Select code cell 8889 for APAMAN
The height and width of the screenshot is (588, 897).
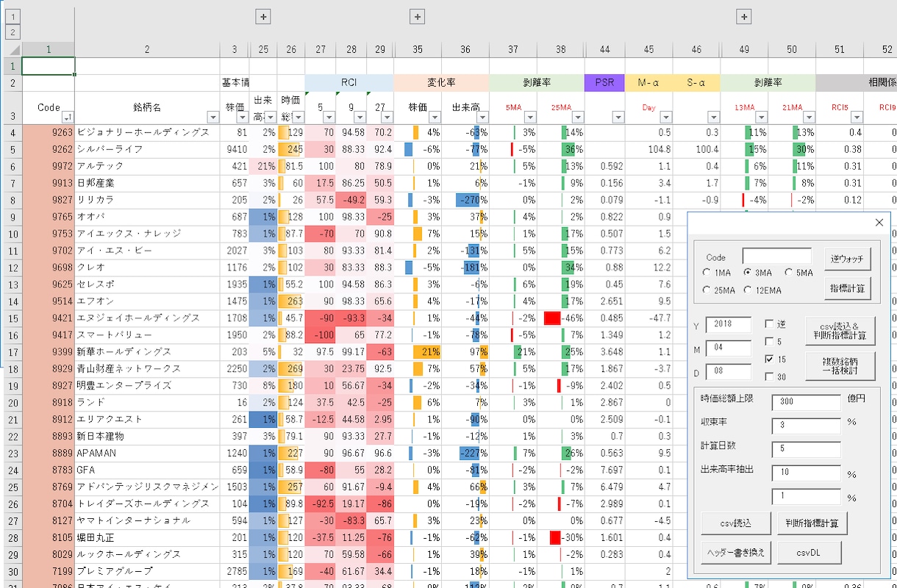coord(49,453)
